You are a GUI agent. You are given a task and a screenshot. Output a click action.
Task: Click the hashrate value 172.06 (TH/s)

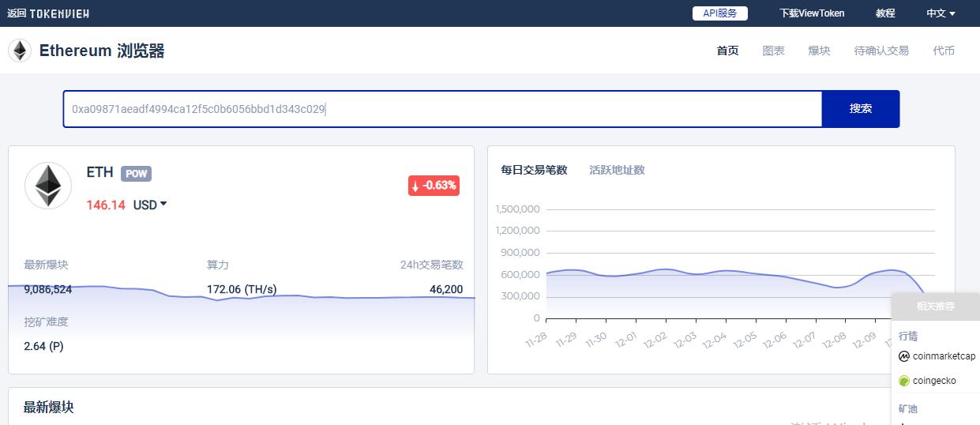coord(242,290)
